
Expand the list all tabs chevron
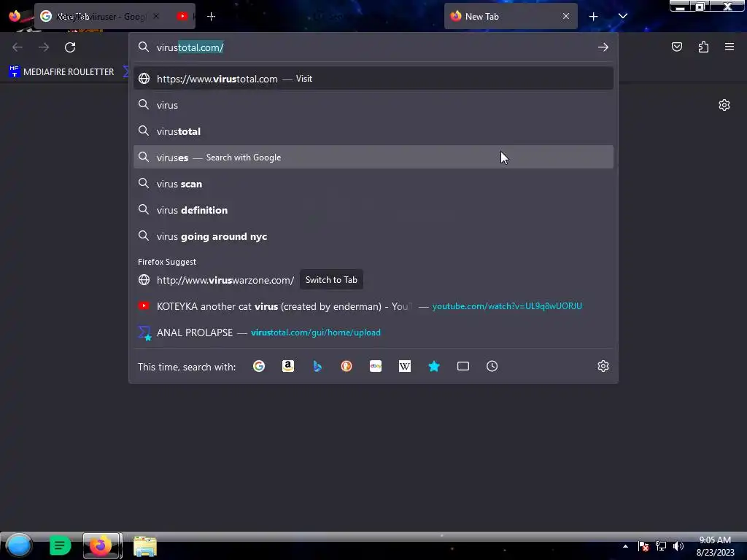[623, 16]
